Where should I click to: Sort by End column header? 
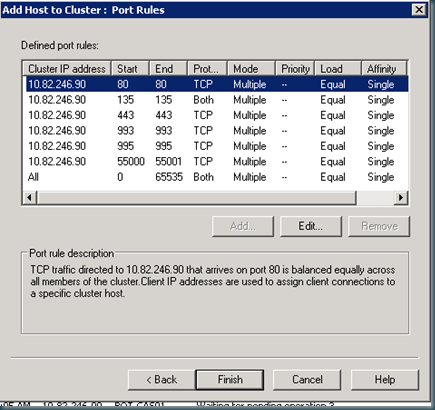[168, 69]
